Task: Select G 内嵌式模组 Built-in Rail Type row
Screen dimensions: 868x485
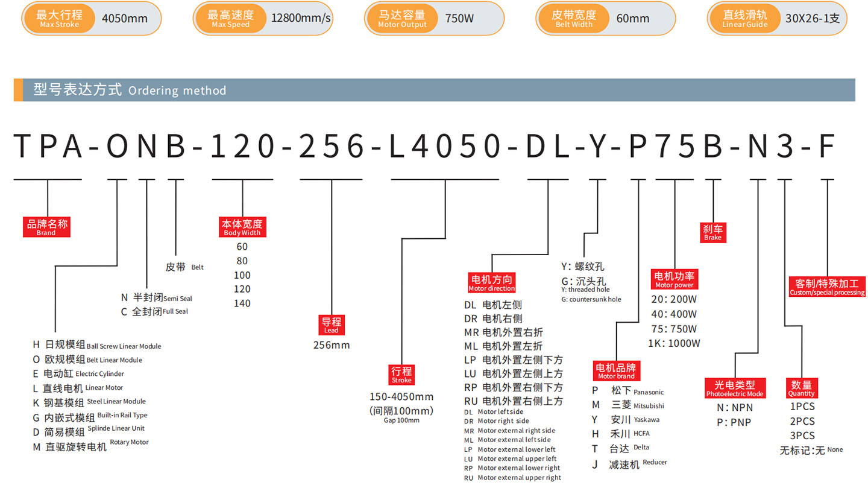Action: click(90, 416)
